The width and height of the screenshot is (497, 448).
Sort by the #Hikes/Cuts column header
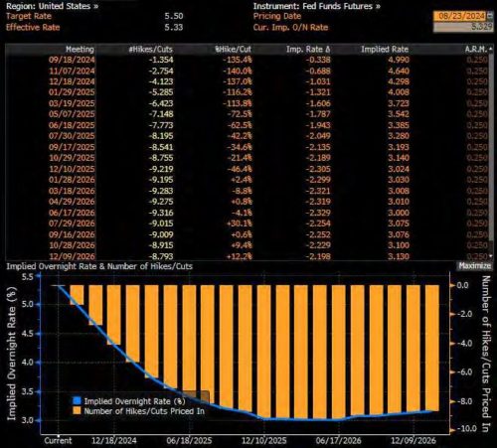(x=151, y=50)
